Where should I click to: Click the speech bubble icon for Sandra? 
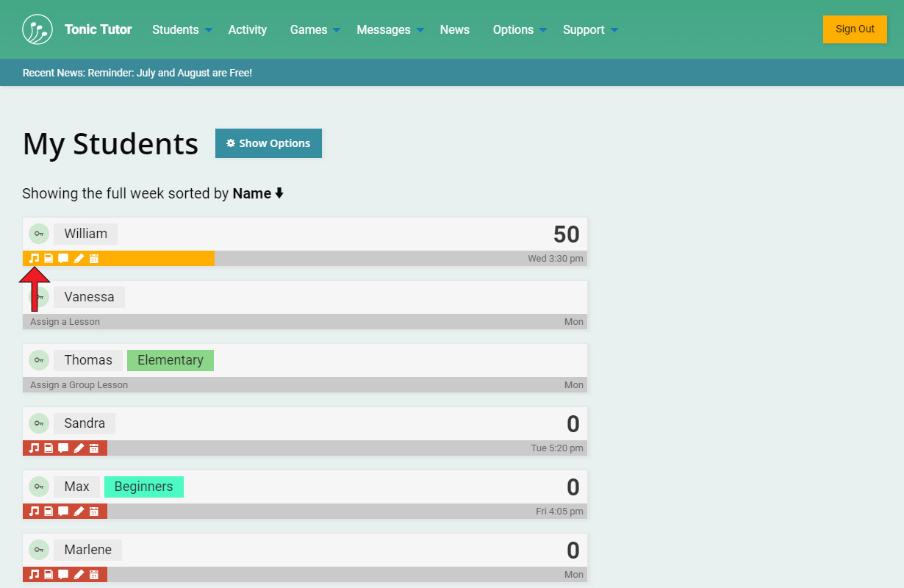[x=63, y=448]
